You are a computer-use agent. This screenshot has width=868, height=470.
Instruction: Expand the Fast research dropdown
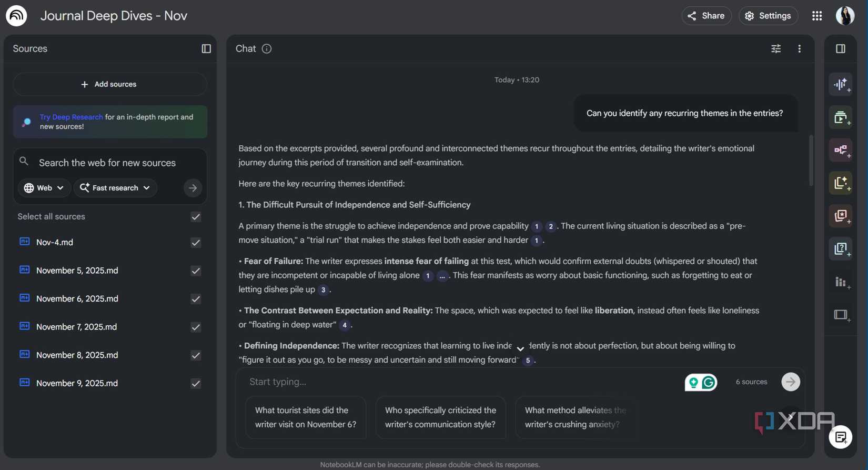tap(115, 187)
